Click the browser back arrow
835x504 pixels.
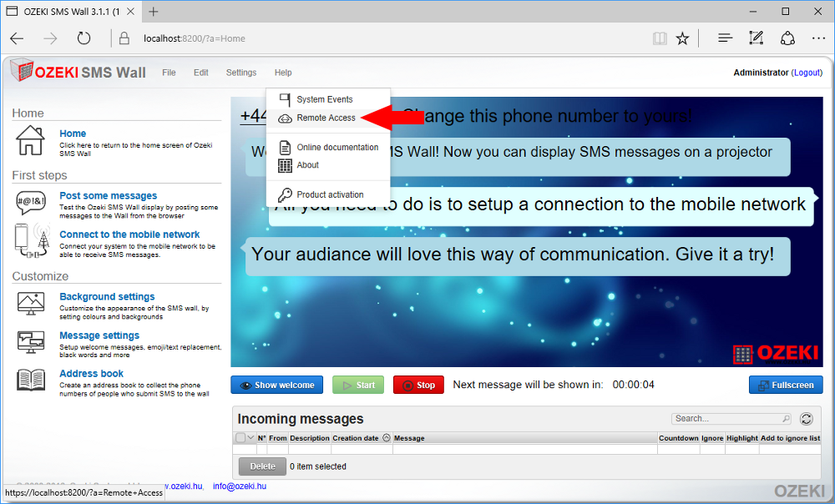pyautogui.click(x=17, y=38)
